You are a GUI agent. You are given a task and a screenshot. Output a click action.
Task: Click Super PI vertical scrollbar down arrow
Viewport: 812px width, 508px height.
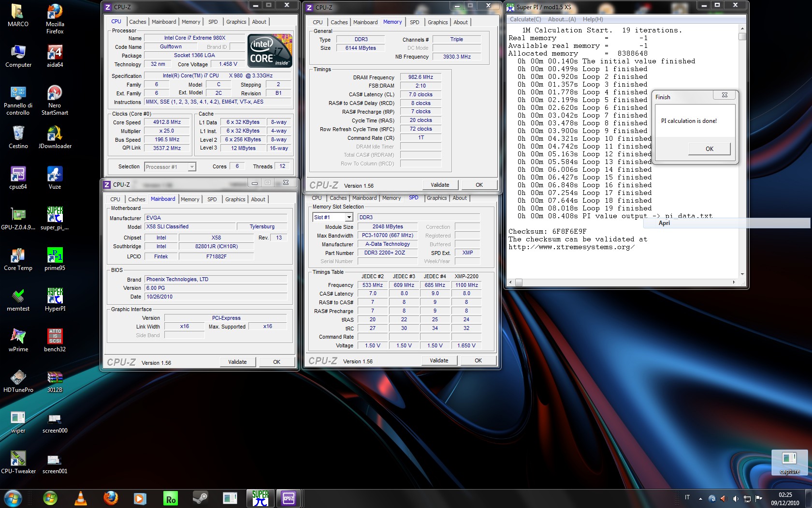point(742,274)
